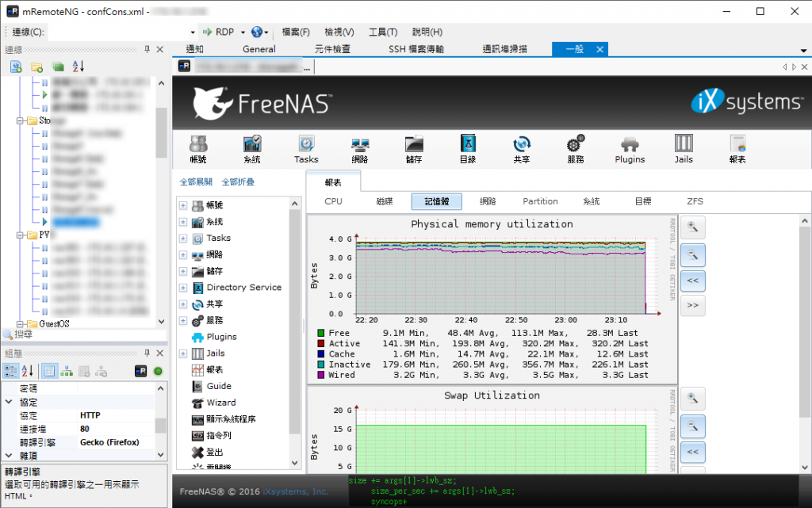Click the green status dot in 組態 toolbar
812x508 pixels.
coord(158,371)
